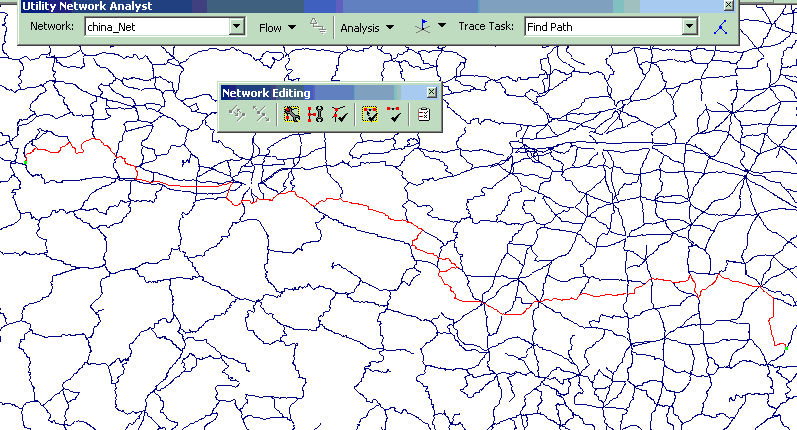797x430 pixels.
Task: Click Verify Network Geometry checkmark icon
Action: [394, 113]
